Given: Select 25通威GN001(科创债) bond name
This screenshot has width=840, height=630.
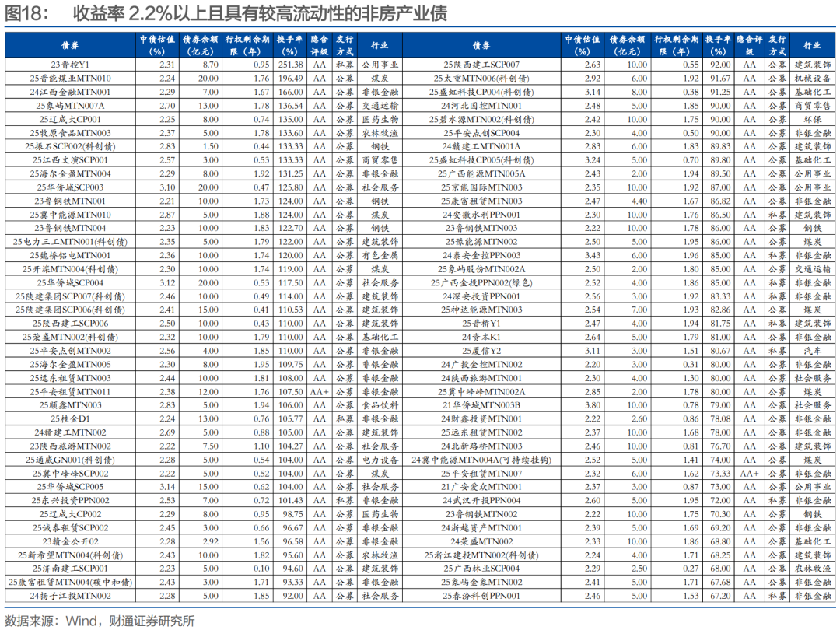Looking at the screenshot, I should pyautogui.click(x=70, y=460).
